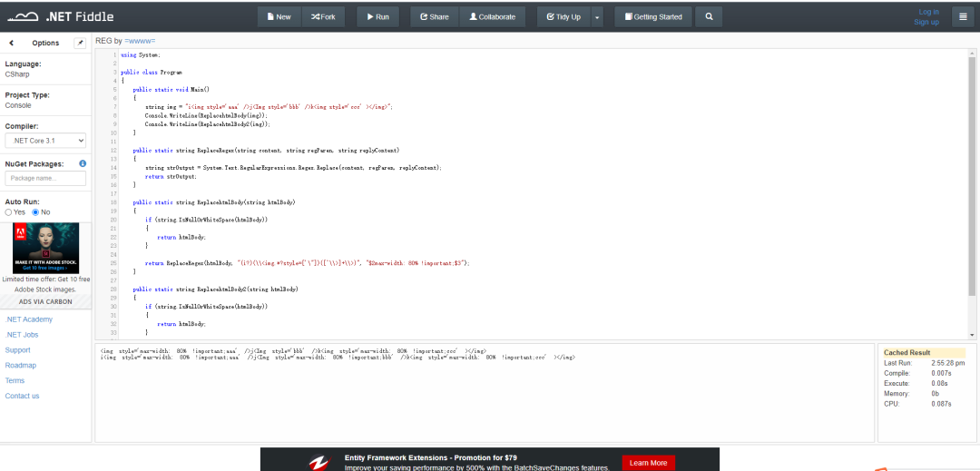
Task: Click the NuGet Packages info icon
Action: (x=83, y=163)
